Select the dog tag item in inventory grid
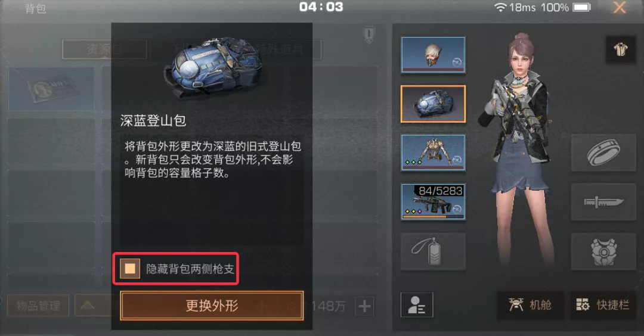The width and height of the screenshot is (644, 336). (51, 89)
